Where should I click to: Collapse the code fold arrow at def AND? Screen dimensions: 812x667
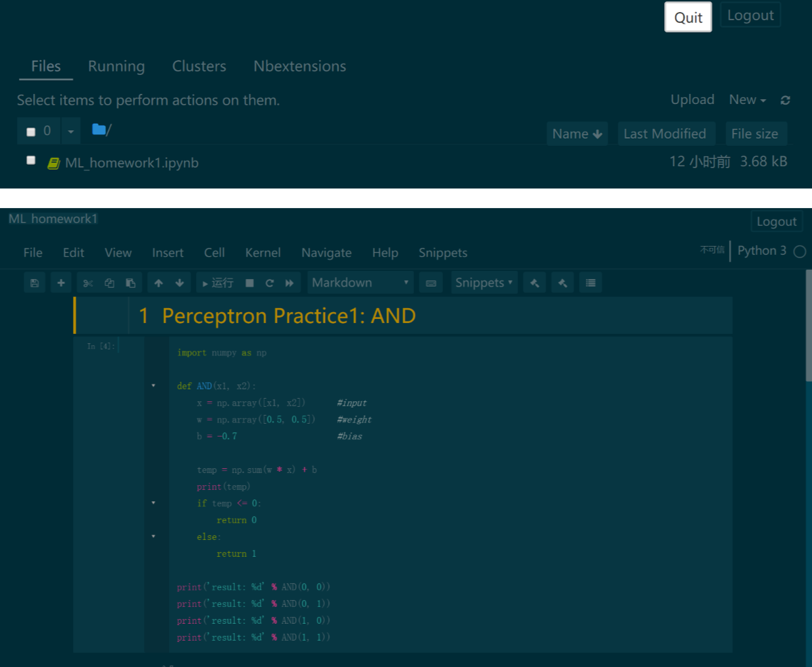[x=153, y=385]
